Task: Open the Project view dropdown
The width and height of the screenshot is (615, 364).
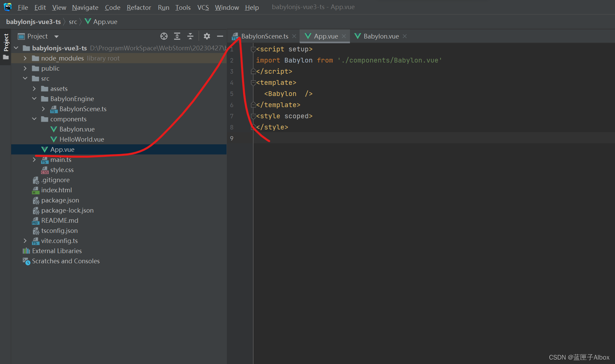Action: tap(56, 37)
